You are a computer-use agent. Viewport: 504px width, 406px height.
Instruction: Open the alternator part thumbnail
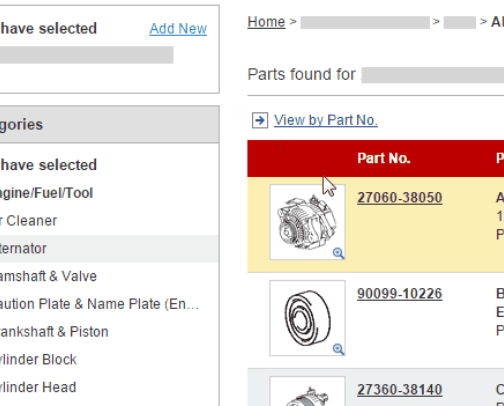click(x=307, y=222)
